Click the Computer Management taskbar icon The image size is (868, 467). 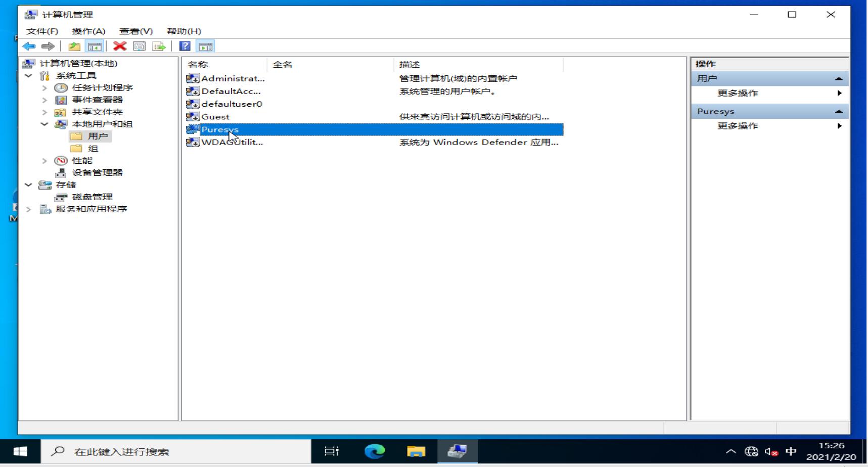457,451
